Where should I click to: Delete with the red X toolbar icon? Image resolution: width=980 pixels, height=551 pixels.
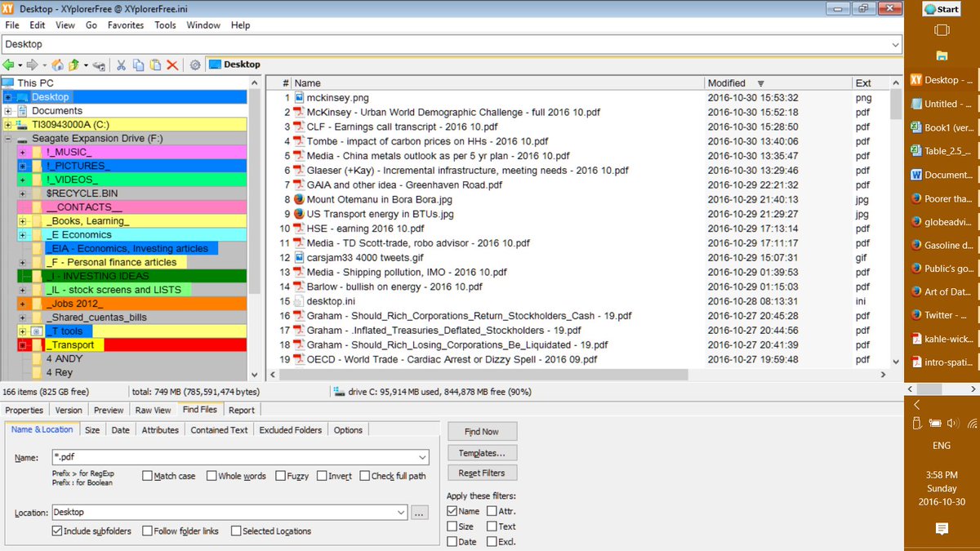tap(172, 64)
